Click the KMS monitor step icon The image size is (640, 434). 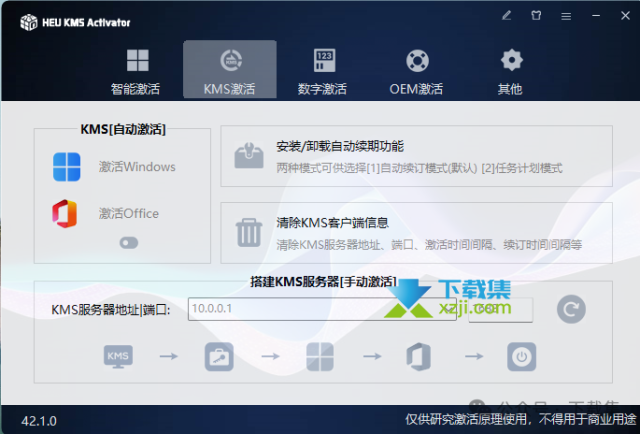click(118, 356)
